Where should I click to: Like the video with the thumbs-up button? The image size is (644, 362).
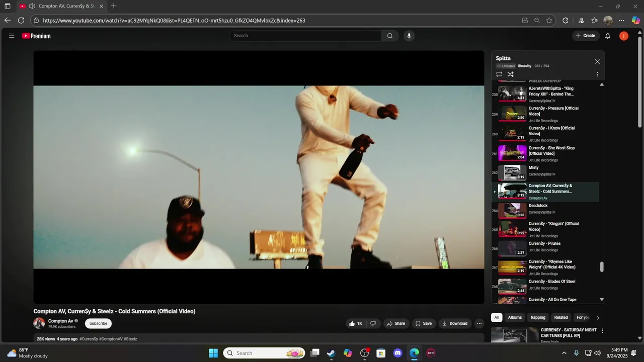(356, 324)
